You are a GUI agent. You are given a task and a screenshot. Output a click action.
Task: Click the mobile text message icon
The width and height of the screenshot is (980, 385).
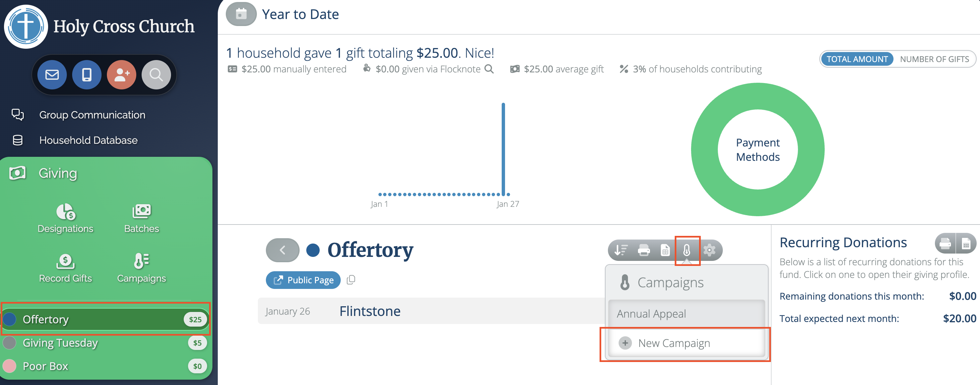(87, 74)
